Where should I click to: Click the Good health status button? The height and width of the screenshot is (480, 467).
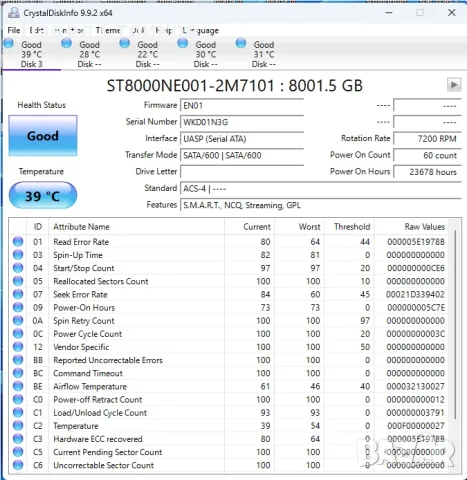point(43,136)
